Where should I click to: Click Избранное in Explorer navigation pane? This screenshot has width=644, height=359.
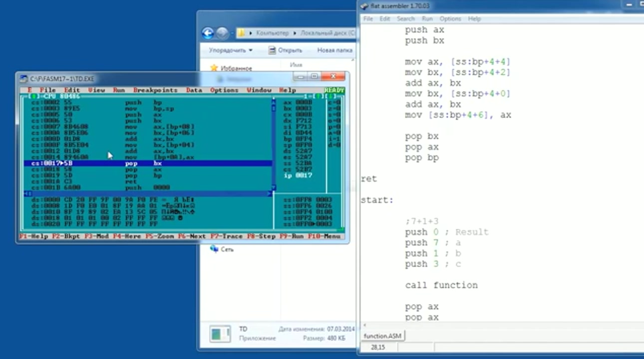(237, 68)
